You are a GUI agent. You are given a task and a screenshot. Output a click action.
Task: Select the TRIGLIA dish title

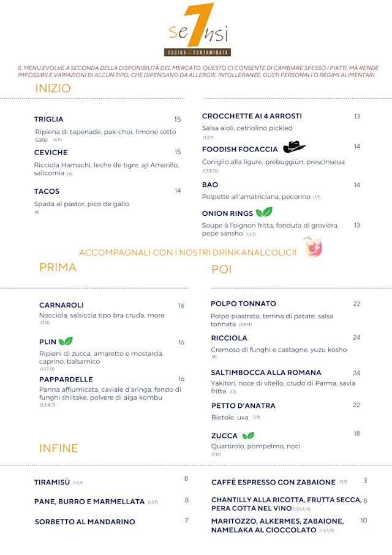click(49, 120)
